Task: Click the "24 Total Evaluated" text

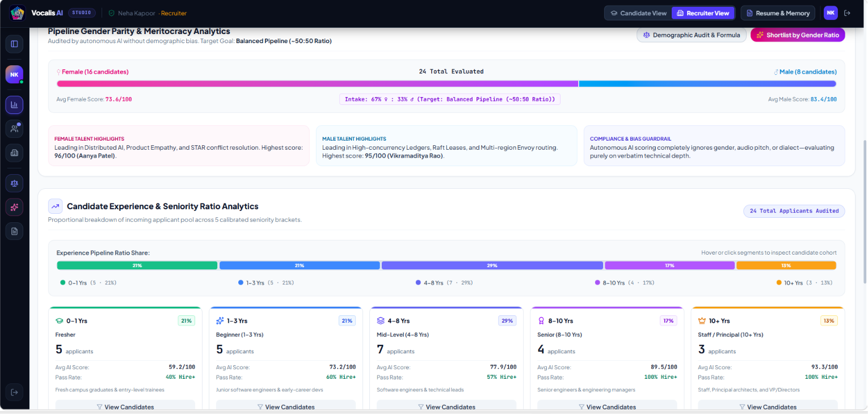Action: (451, 71)
